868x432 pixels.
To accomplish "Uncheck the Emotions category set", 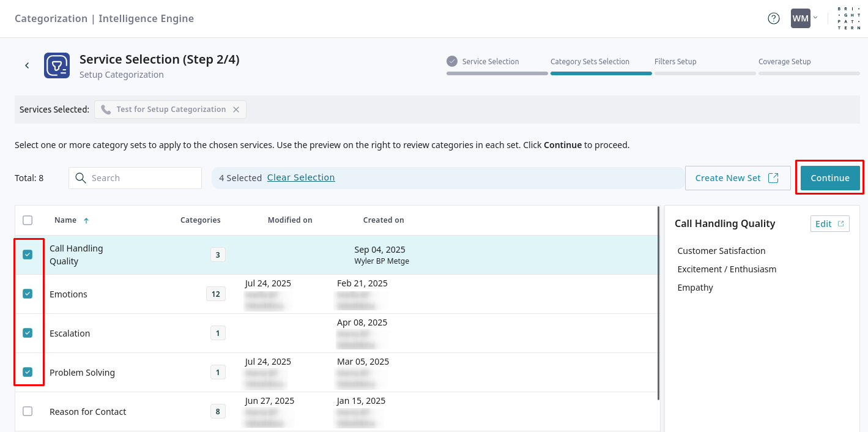I will pos(28,294).
